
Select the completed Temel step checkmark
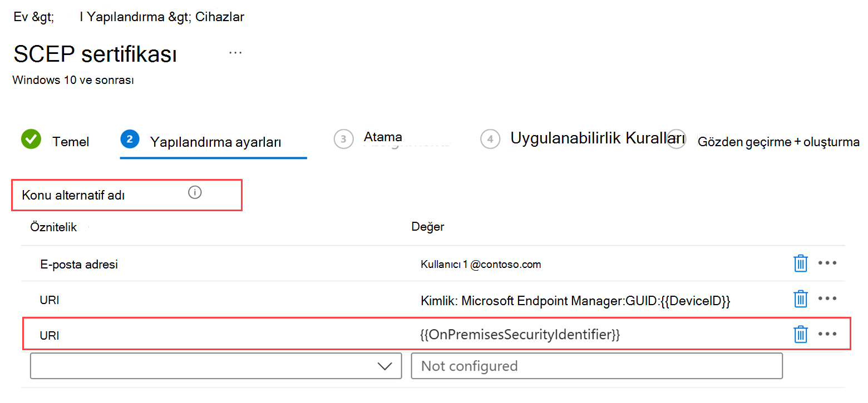tap(31, 139)
